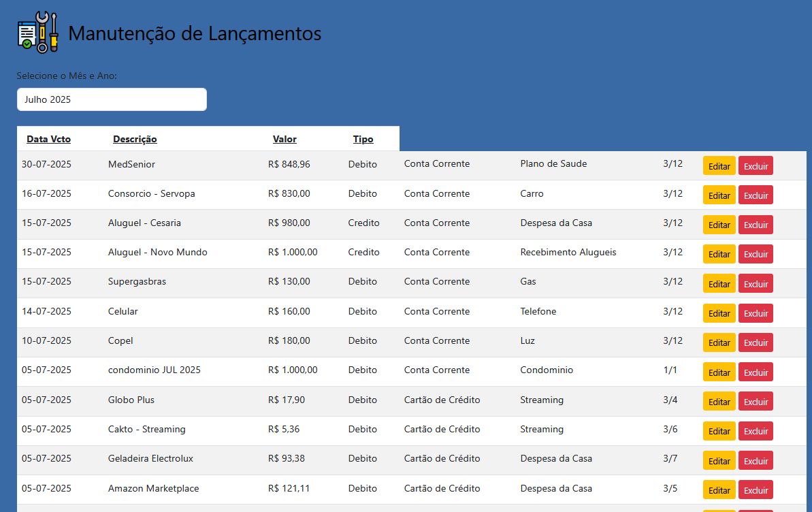
Task: Delete the Aluguel - Cesaria entry
Action: pyautogui.click(x=756, y=225)
